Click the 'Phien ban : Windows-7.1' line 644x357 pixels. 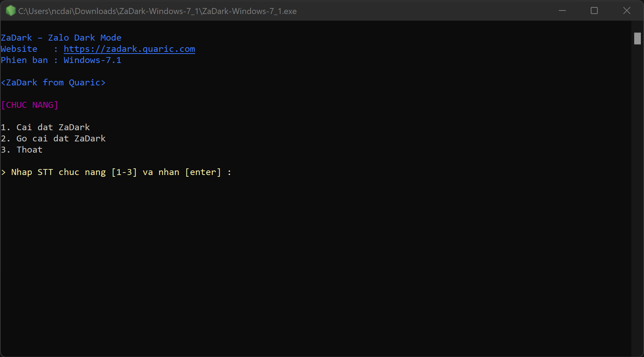[x=61, y=60]
